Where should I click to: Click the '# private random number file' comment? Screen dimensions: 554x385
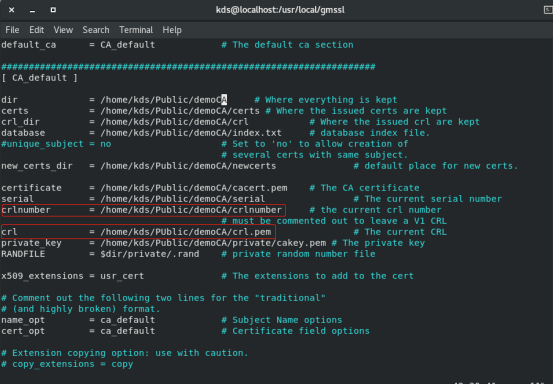tap(298, 254)
